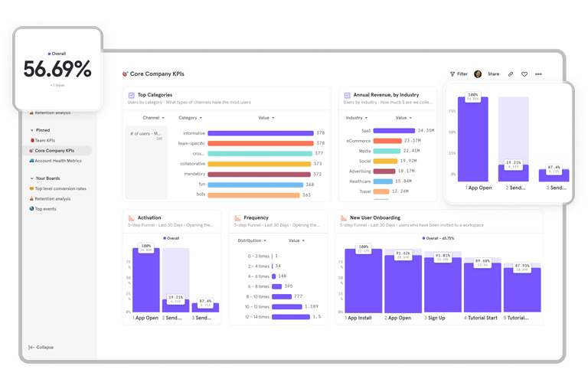Click the user avatar in header
Viewport: 588px width, 392px height.
[x=478, y=74]
